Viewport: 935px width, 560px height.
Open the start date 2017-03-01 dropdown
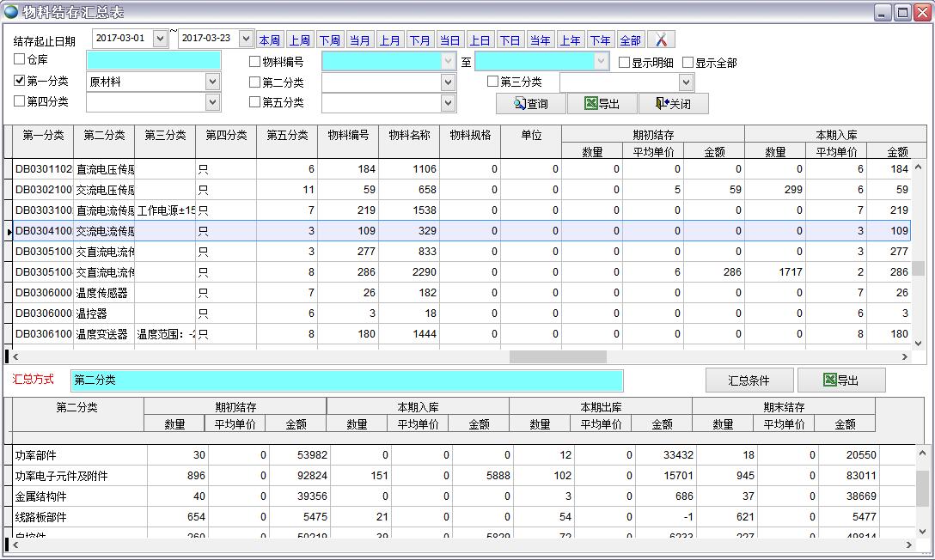click(x=160, y=39)
